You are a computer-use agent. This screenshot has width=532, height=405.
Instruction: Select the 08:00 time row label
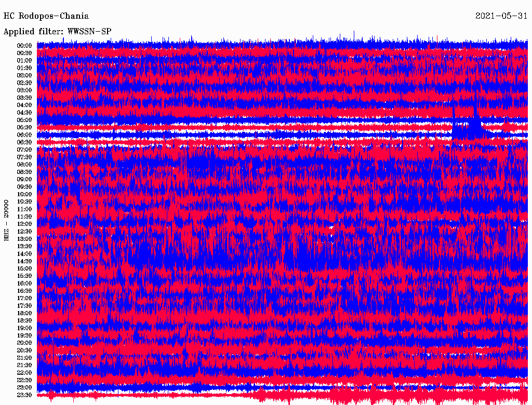pos(24,165)
